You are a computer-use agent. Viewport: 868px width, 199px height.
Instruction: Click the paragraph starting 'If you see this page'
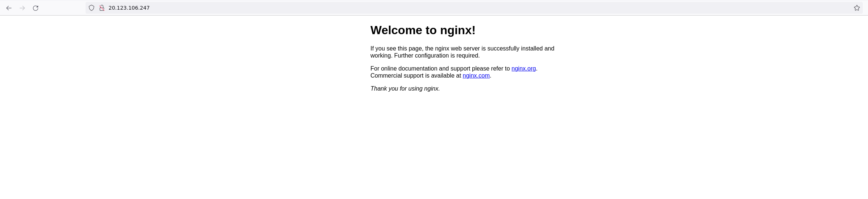tap(462, 52)
